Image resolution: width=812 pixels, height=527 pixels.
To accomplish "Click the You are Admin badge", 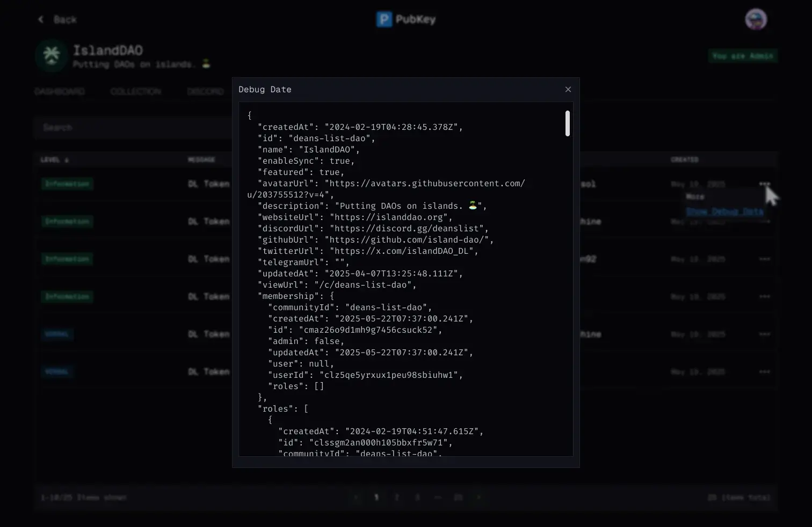I will tap(743, 56).
